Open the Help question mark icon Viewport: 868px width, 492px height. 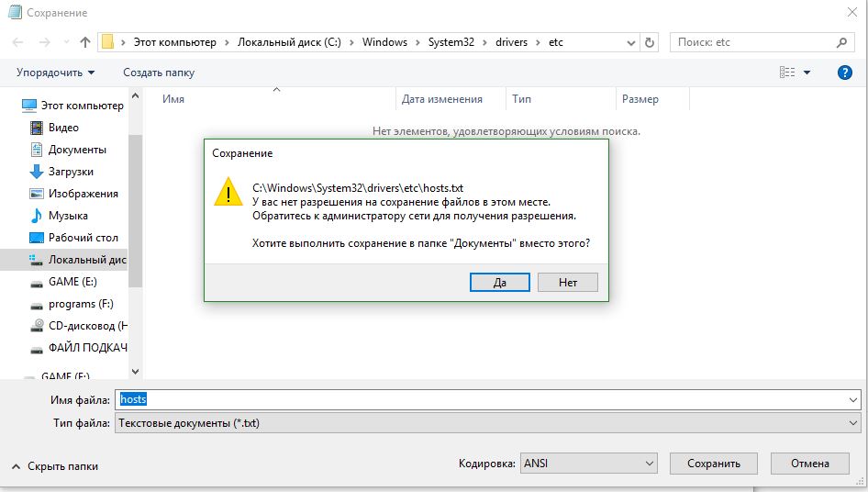click(845, 73)
